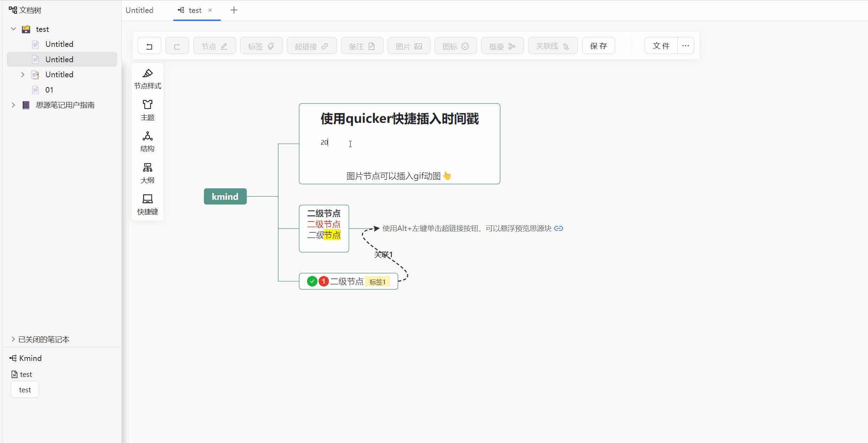868x443 pixels.
Task: Open the more options ellipsis menu
Action: (685, 46)
